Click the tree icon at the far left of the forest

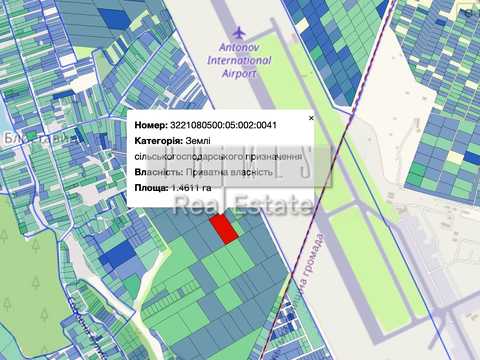pyautogui.click(x=4, y=236)
